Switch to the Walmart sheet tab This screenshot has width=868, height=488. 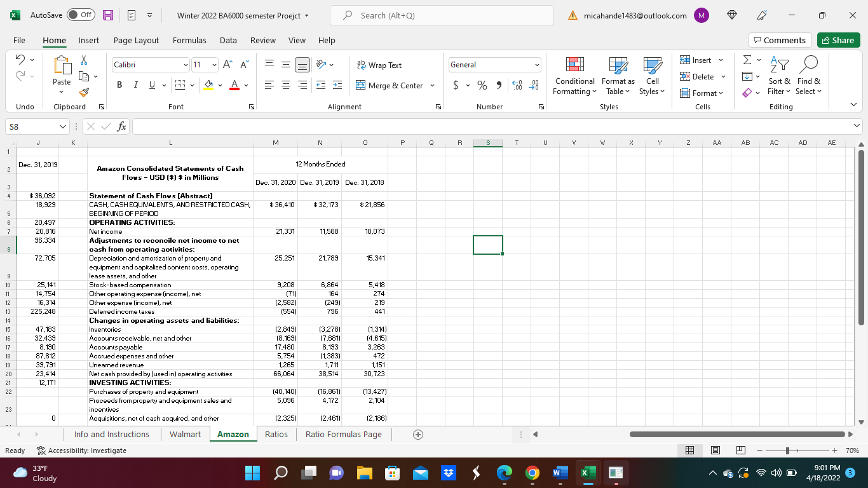tap(185, 434)
